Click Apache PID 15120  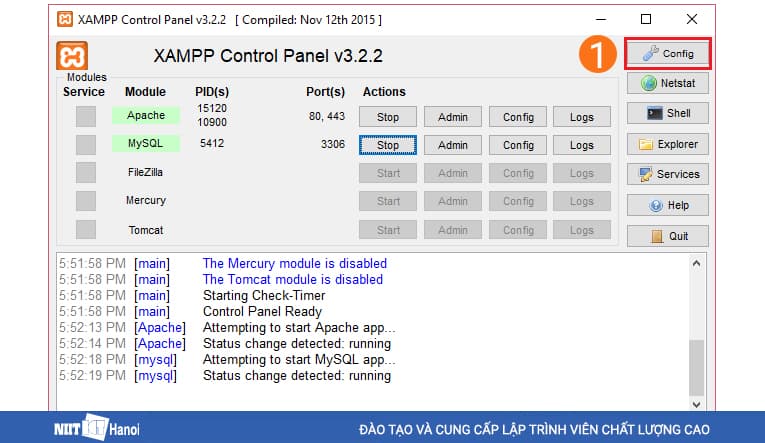pos(212,108)
